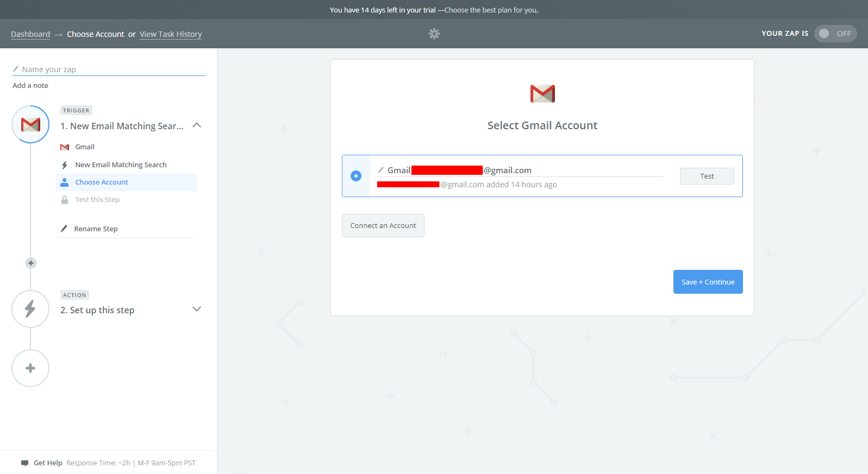Click Add a note link
Viewport: 868px width, 474px height.
(x=30, y=85)
